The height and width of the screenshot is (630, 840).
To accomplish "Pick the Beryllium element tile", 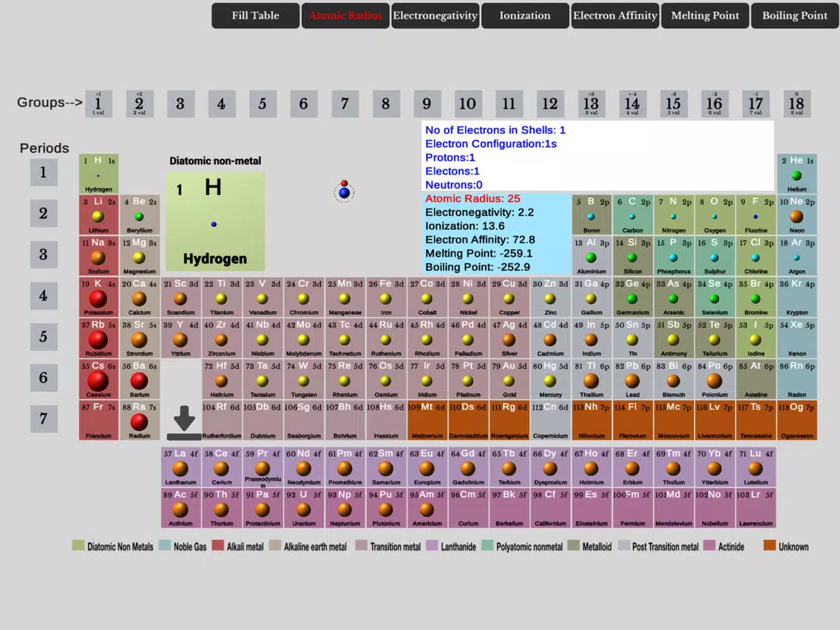I will coord(139,215).
